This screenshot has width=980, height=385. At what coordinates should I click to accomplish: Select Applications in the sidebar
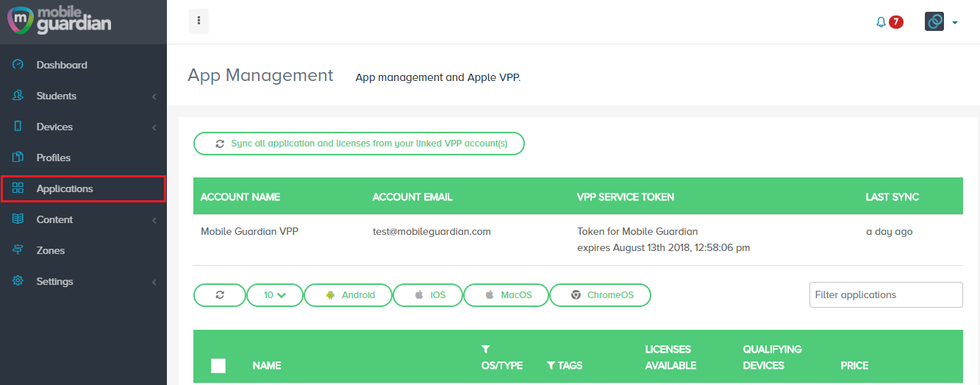tap(83, 188)
